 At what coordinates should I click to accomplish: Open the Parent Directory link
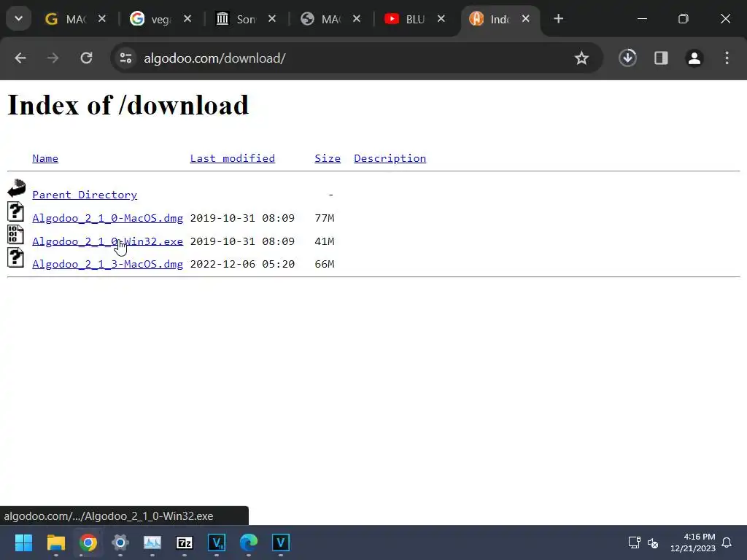click(85, 195)
